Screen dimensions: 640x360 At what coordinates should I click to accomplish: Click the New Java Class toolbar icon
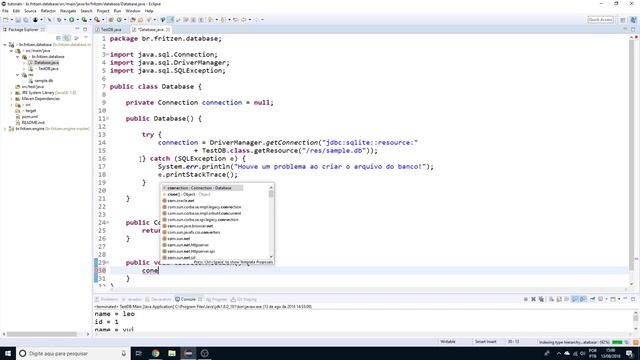[x=120, y=20]
